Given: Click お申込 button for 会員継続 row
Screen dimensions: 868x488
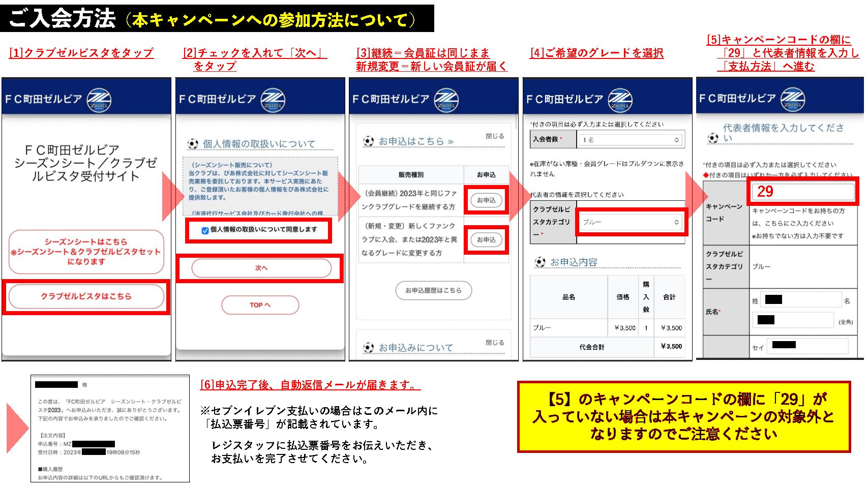Looking at the screenshot, I should [x=486, y=200].
